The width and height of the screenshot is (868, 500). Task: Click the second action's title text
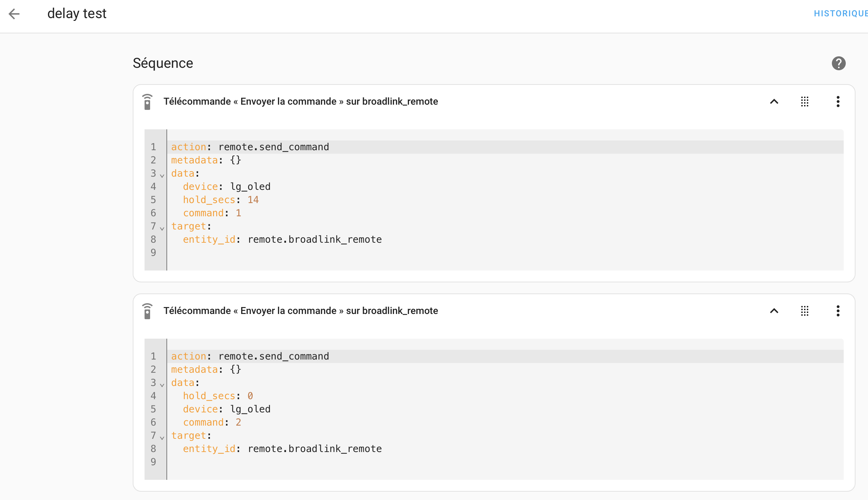pos(301,311)
